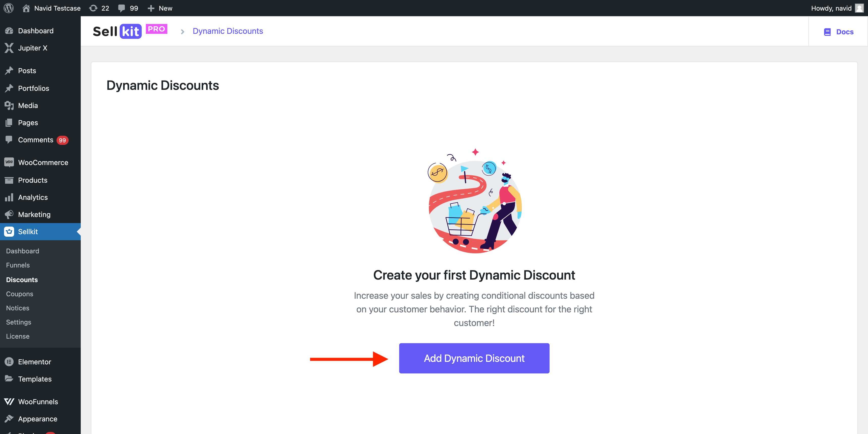Click the Add Dynamic Discount button
868x434 pixels.
coord(474,358)
